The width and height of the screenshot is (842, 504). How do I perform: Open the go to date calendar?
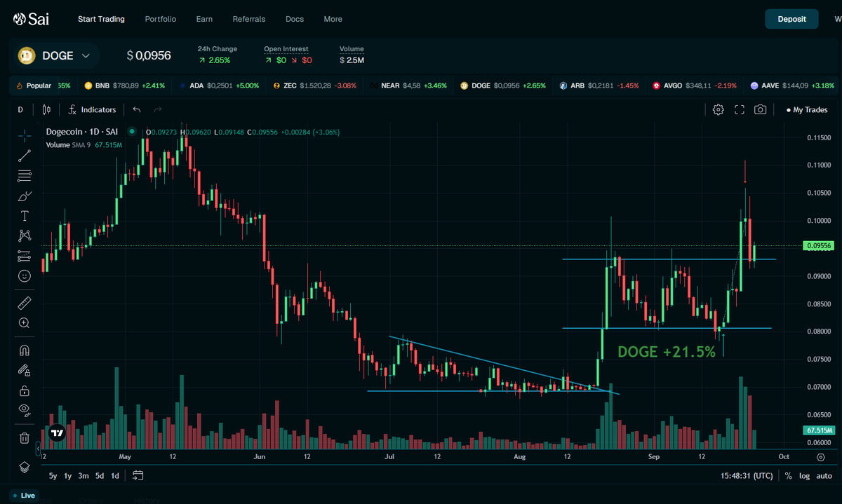point(138,475)
